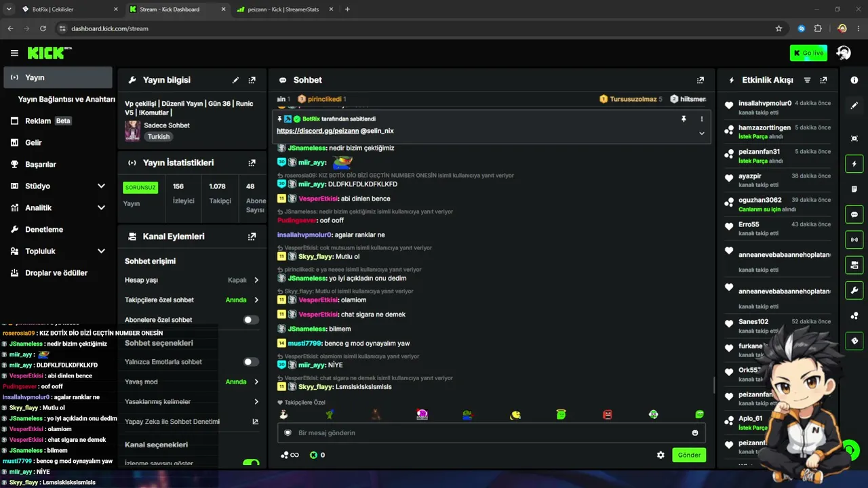Open Yasaklanmış kelimeler list chevron
This screenshot has width=868, height=488.
(256, 402)
